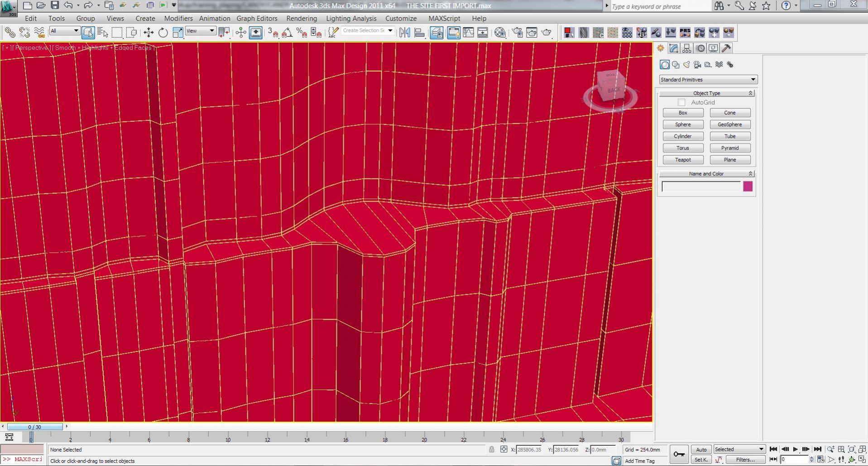This screenshot has width=868, height=466.
Task: Click the Teapot creation button
Action: tap(683, 159)
